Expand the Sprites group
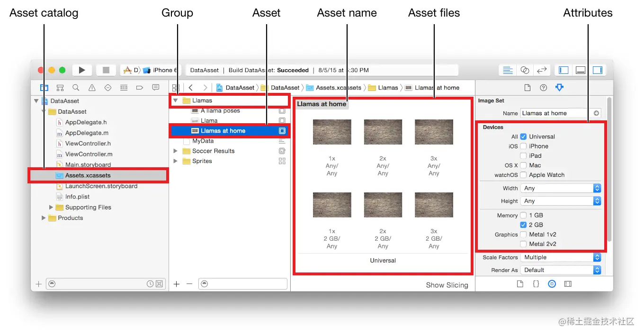The width and height of the screenshot is (644, 336). pyautogui.click(x=176, y=161)
